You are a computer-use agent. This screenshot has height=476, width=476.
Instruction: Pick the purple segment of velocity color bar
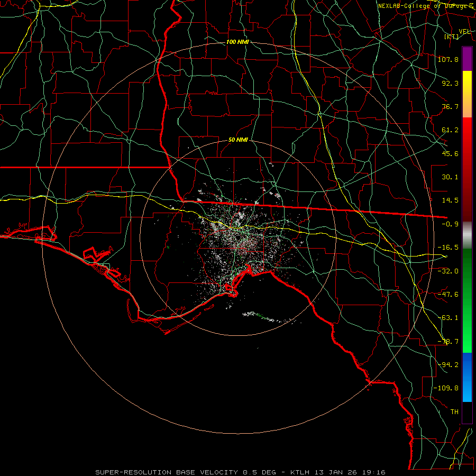[467, 59]
